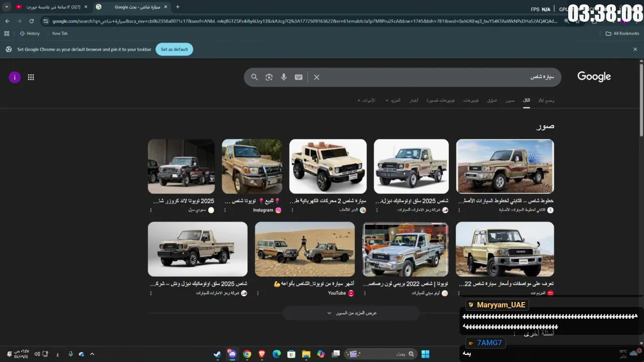Open the Chrome tab search dropdown

[7, 7]
